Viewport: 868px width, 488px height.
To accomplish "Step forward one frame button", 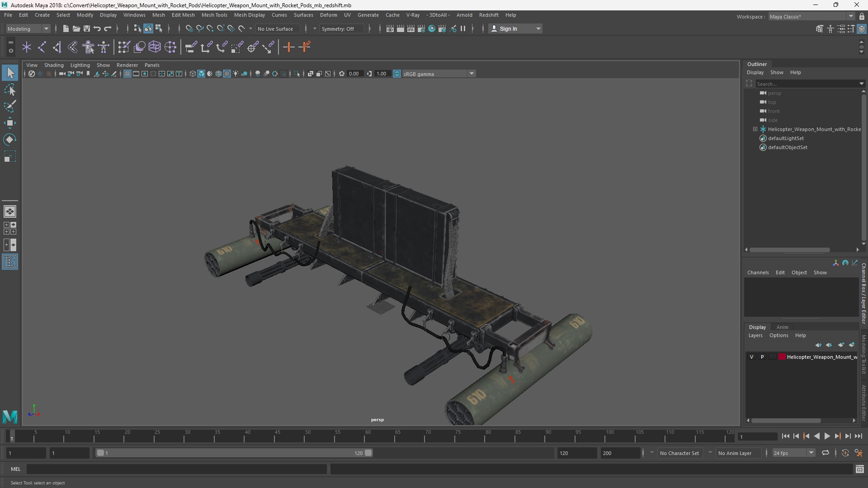I will point(848,436).
